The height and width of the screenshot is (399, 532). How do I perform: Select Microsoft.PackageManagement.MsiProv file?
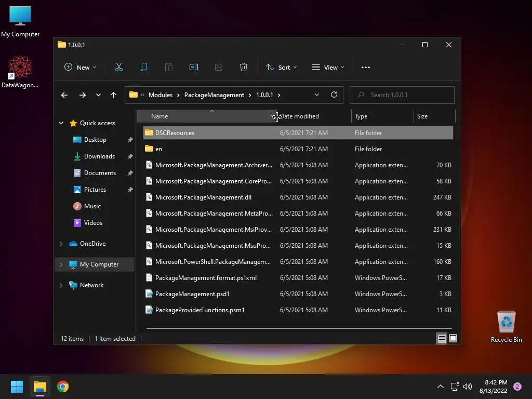298,229
